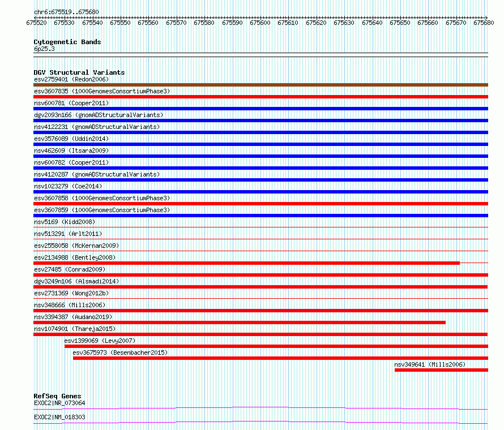Select the esv27485 (Conrad2009) variant
Screen dimensions: 504x430
[x=260, y=275]
